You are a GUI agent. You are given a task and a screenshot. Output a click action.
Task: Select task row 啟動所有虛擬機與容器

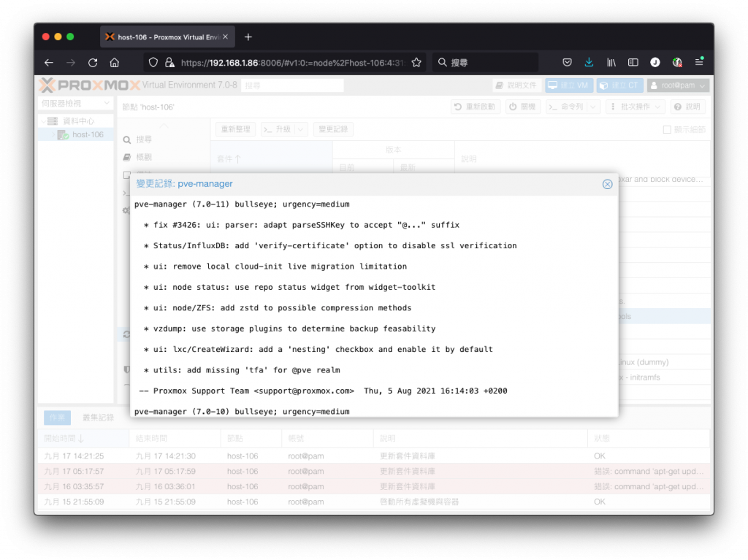tap(373, 502)
